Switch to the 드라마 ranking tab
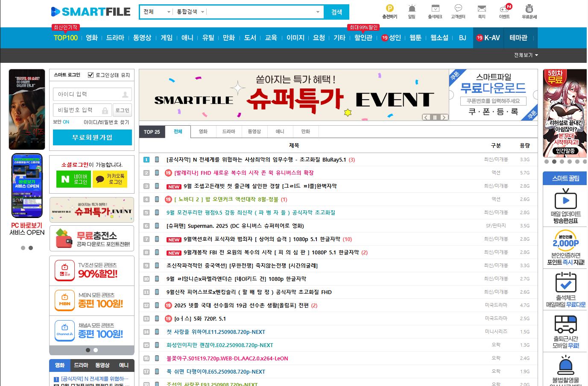Viewport: 588px width, 386px height. (229, 131)
